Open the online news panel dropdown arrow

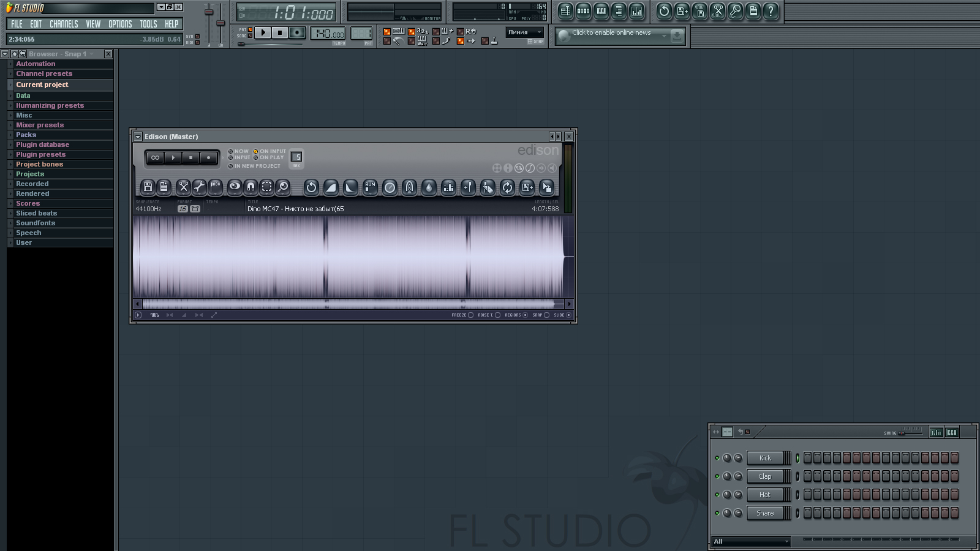coord(663,36)
